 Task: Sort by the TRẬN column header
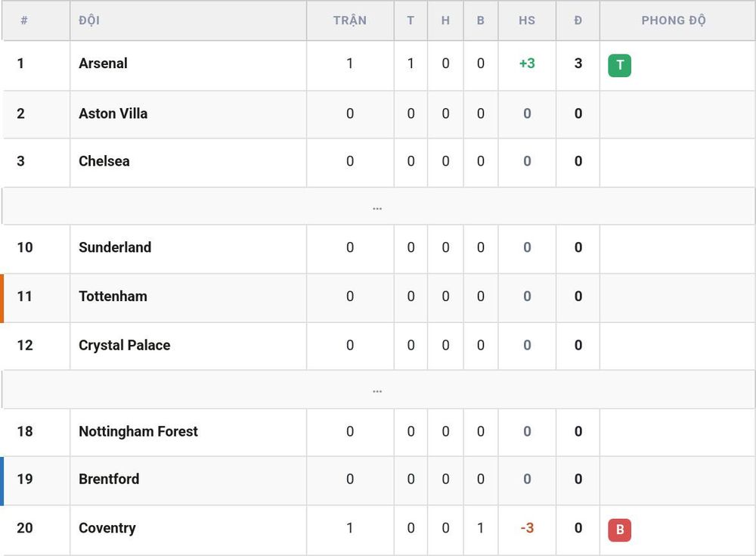pyautogui.click(x=350, y=20)
